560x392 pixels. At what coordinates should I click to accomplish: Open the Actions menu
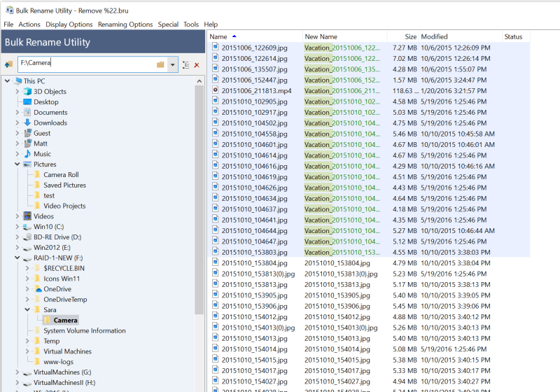click(x=29, y=24)
